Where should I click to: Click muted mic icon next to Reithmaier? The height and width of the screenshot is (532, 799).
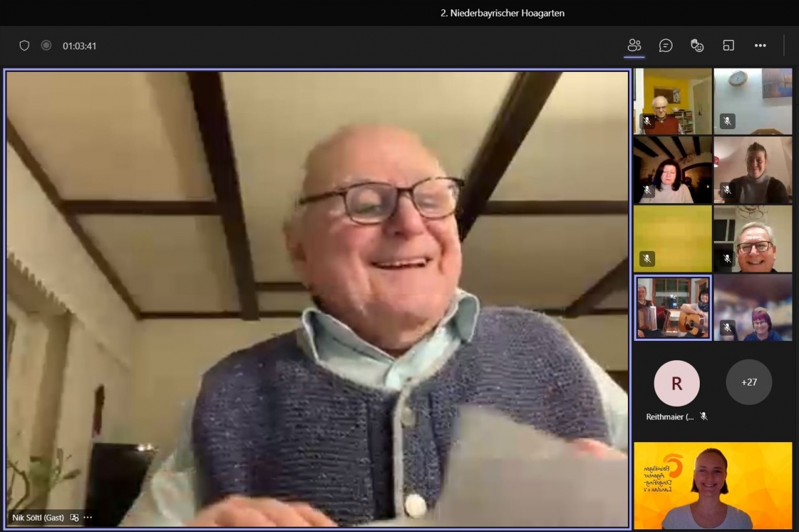704,417
